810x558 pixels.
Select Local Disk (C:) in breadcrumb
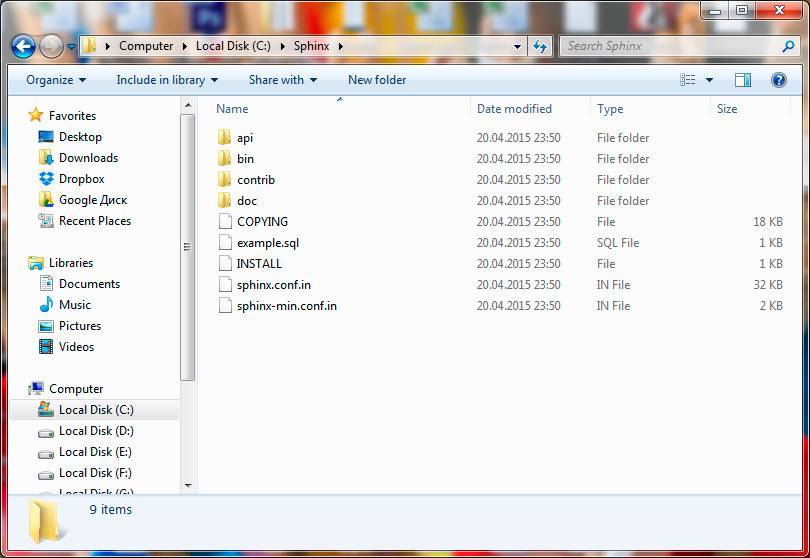click(233, 46)
